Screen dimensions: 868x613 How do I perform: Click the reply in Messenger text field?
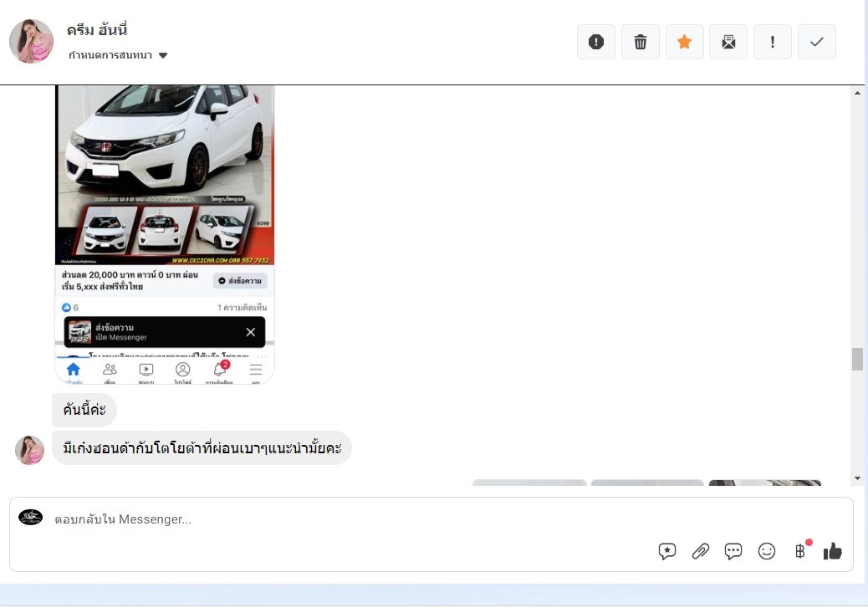pos(334,519)
